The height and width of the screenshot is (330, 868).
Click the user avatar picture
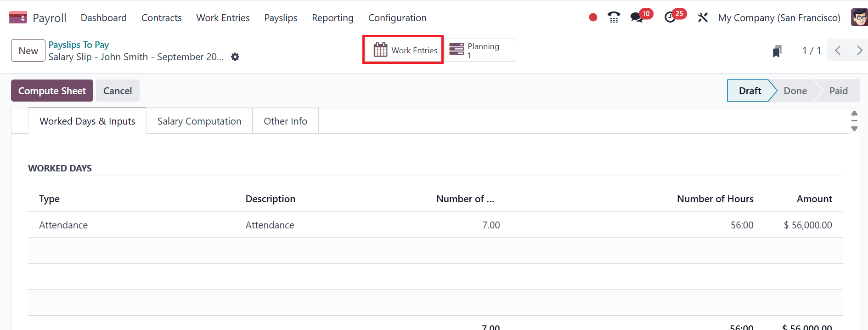[859, 17]
